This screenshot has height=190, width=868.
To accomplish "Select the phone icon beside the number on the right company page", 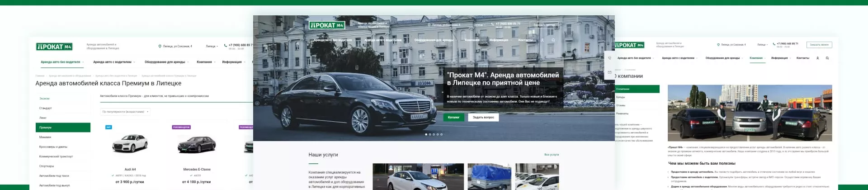I will pos(774,44).
